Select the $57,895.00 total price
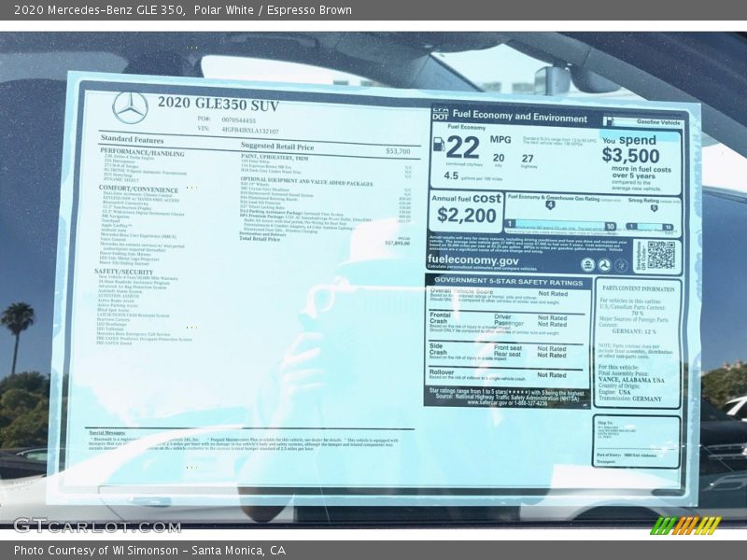 (x=398, y=243)
